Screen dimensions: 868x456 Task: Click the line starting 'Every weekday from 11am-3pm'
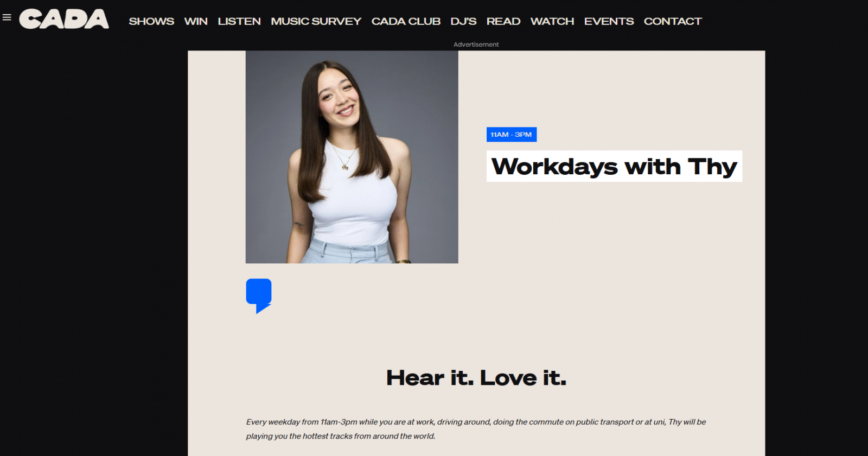pyautogui.click(x=476, y=422)
